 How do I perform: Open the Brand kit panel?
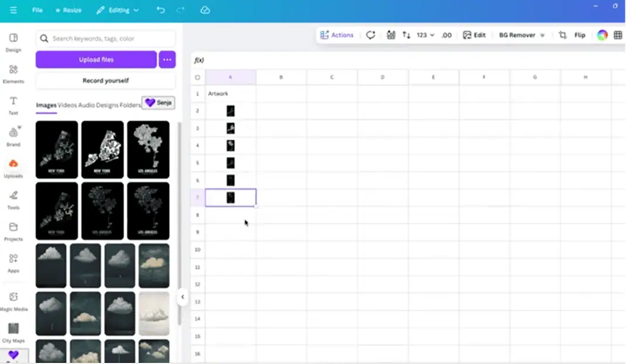(13, 136)
